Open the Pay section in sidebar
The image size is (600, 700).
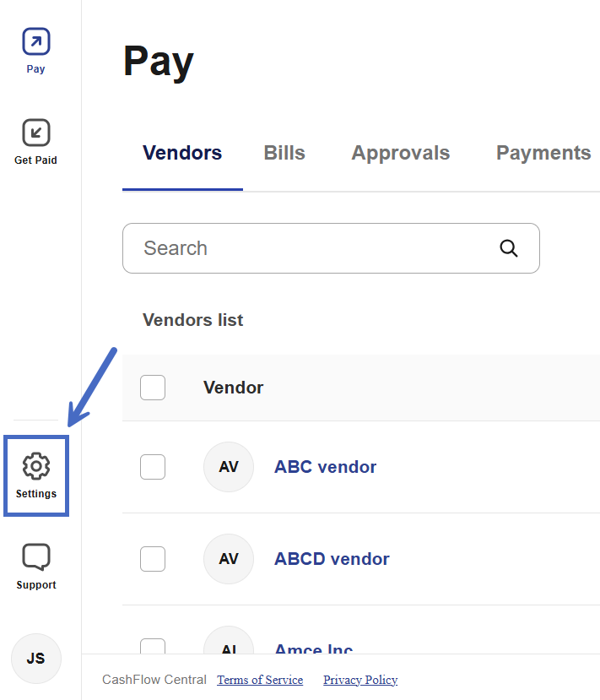(35, 50)
